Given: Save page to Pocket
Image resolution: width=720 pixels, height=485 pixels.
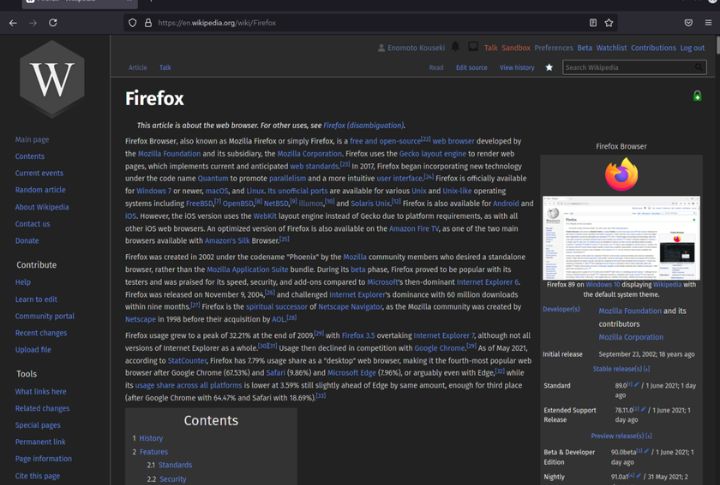Looking at the screenshot, I should (x=688, y=22).
